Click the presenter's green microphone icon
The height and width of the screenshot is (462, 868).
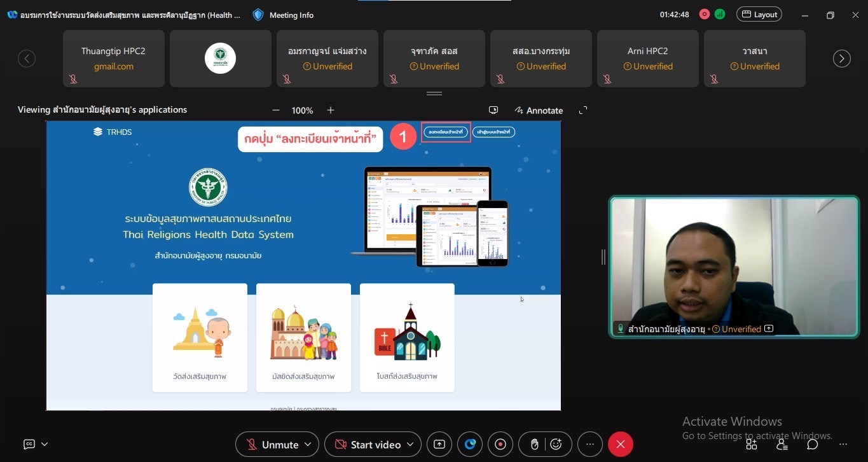click(x=620, y=329)
